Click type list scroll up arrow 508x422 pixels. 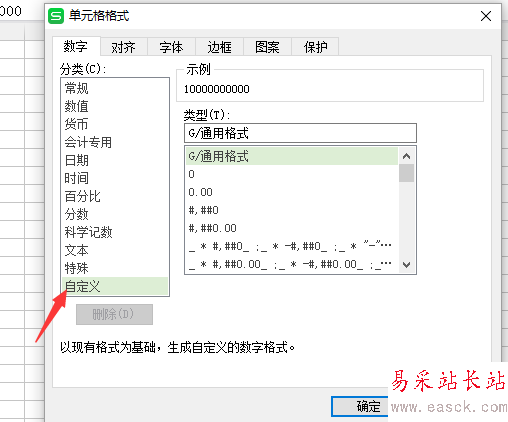pos(406,156)
